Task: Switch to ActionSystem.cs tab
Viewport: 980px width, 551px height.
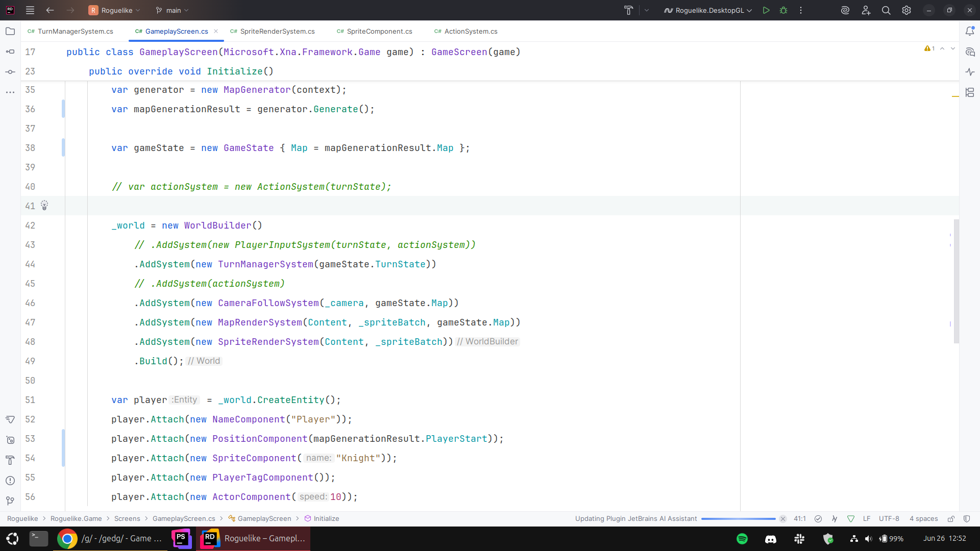Action: 466,31
